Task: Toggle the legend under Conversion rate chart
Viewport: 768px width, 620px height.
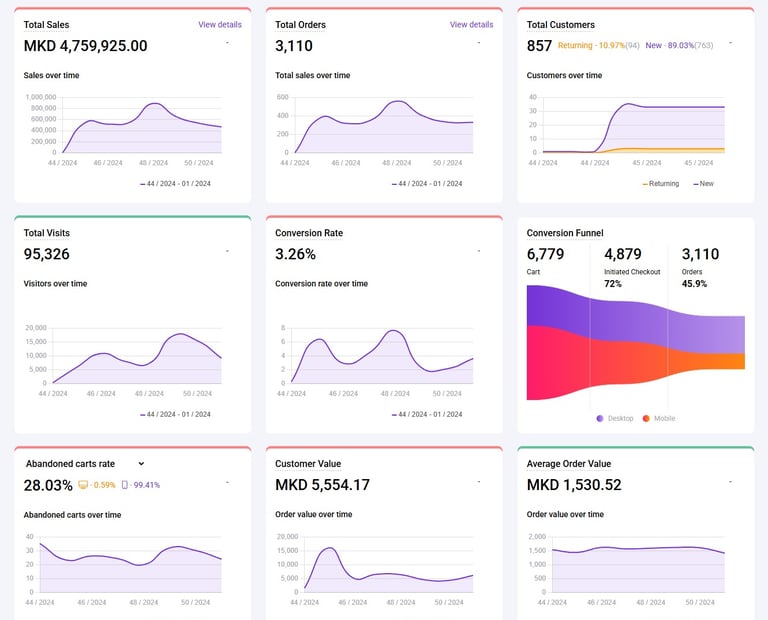Action: [427, 414]
